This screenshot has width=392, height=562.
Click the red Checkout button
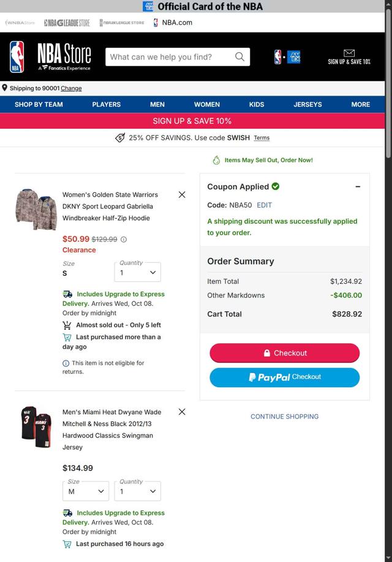point(284,353)
